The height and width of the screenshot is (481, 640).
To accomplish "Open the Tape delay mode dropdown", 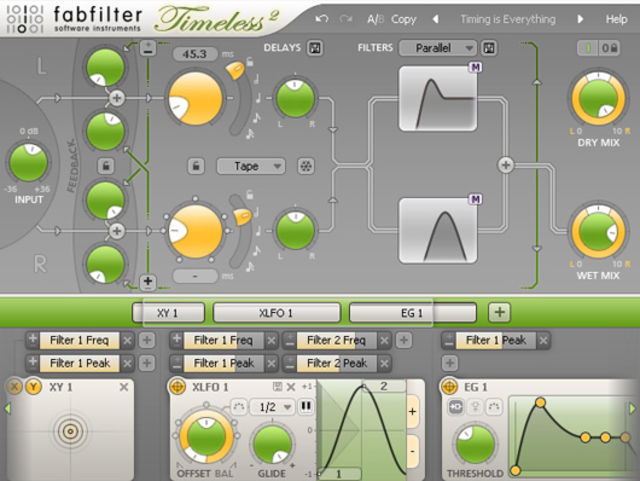I will pos(251,166).
